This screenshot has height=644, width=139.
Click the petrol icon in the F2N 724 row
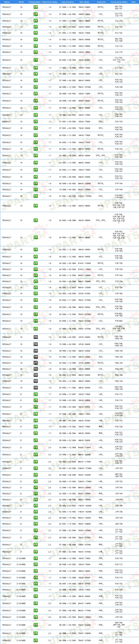click(36, 122)
